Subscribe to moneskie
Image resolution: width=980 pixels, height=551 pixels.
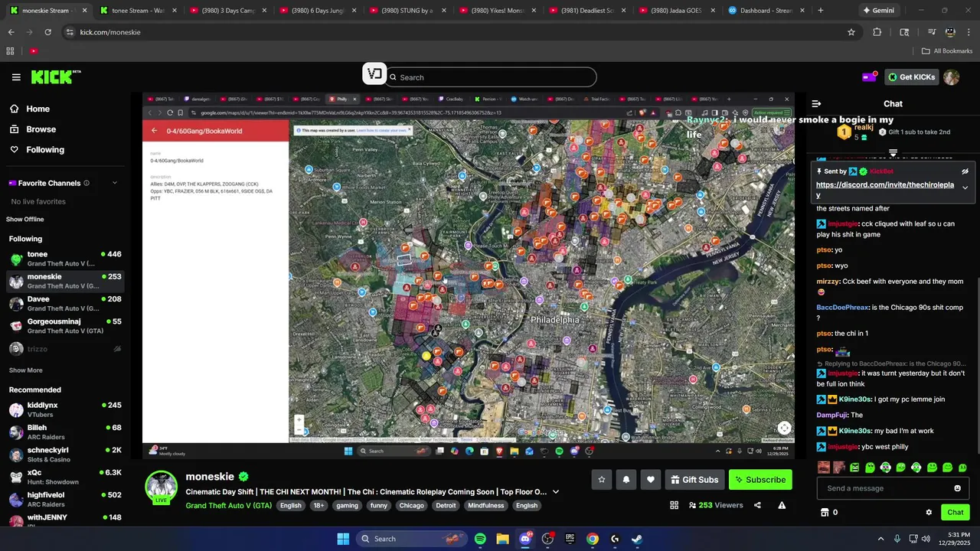point(760,480)
